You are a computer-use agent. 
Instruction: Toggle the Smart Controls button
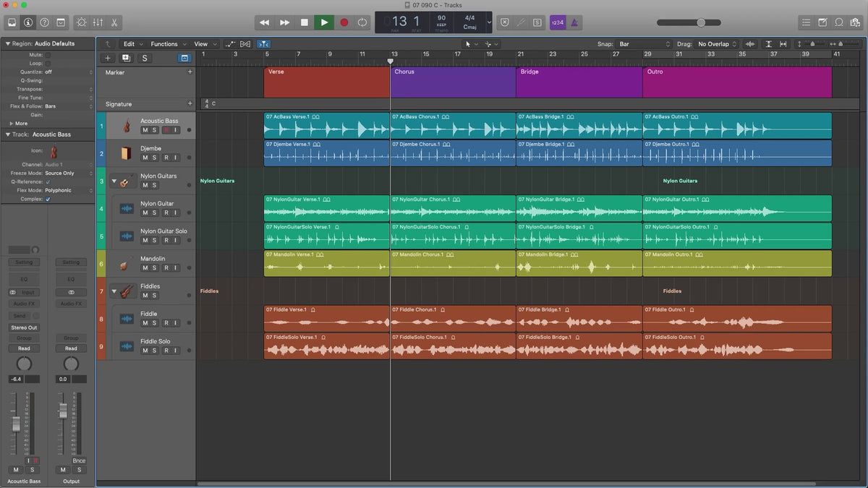[80, 22]
